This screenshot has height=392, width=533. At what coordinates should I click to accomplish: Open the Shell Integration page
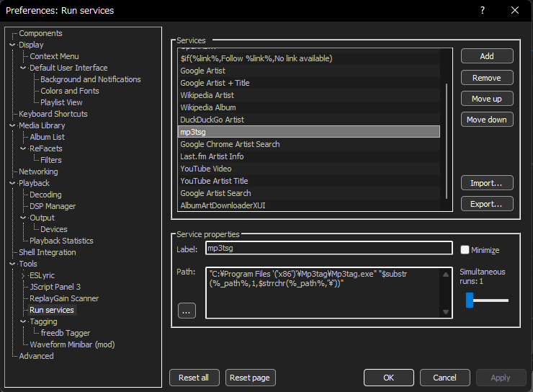pos(48,252)
